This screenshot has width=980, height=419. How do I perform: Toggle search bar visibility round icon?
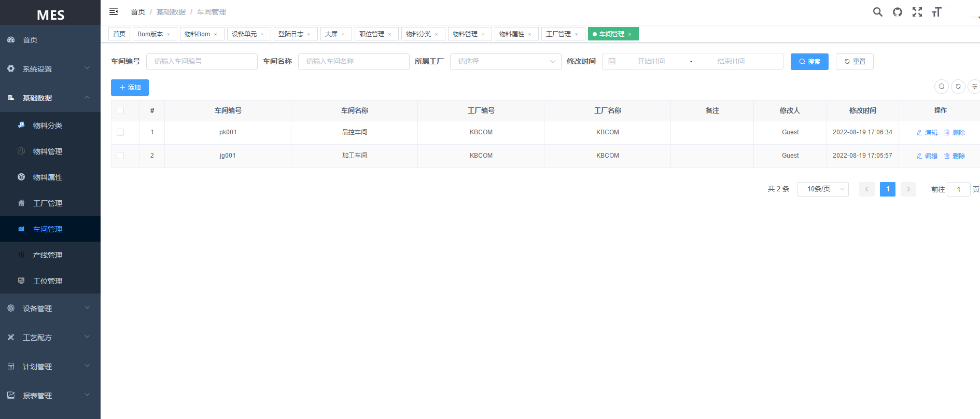942,87
